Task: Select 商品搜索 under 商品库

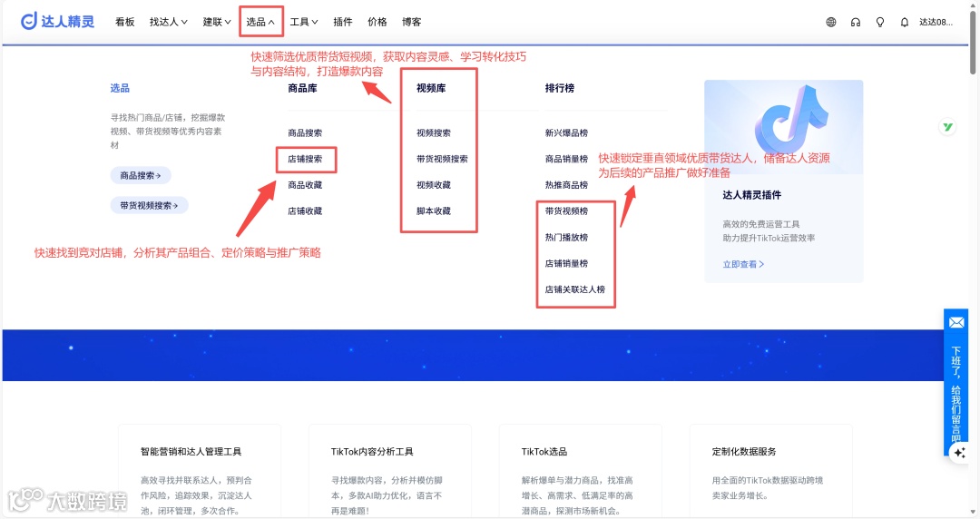Action: pyautogui.click(x=305, y=133)
